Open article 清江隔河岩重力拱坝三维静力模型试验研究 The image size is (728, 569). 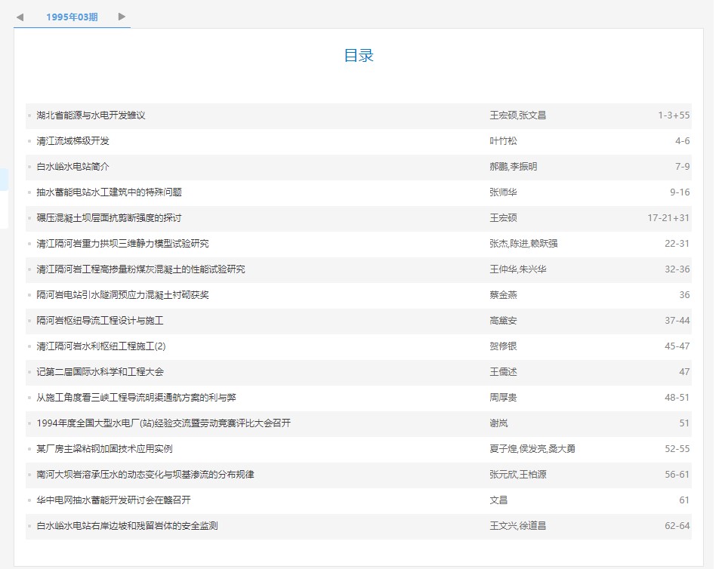tap(122, 244)
